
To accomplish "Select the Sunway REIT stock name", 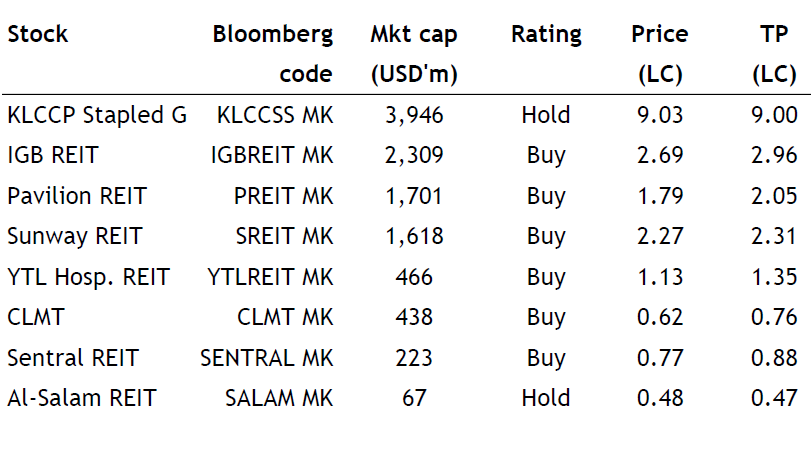I will tap(74, 236).
